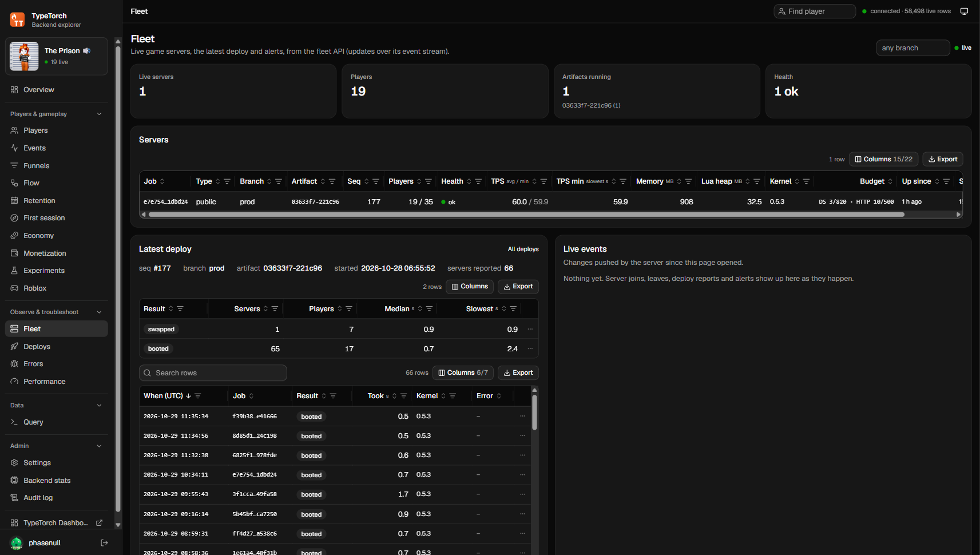Viewport: 980px width, 555px height.
Task: Export the Servers table
Action: 943,159
